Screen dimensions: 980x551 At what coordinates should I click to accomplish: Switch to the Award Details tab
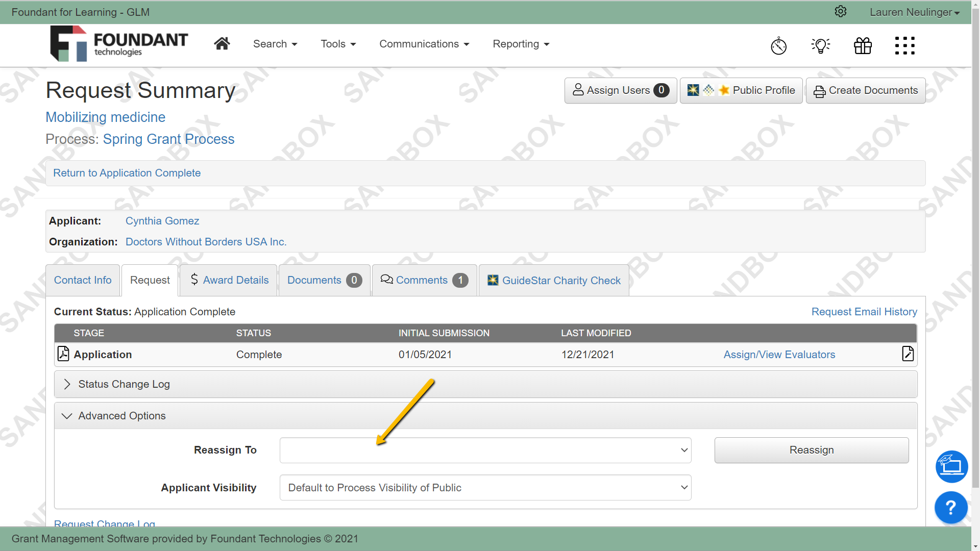tap(229, 280)
